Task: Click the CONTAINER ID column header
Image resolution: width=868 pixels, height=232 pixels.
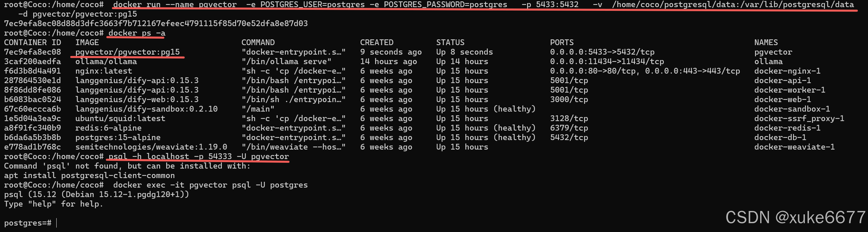Action: point(33,42)
